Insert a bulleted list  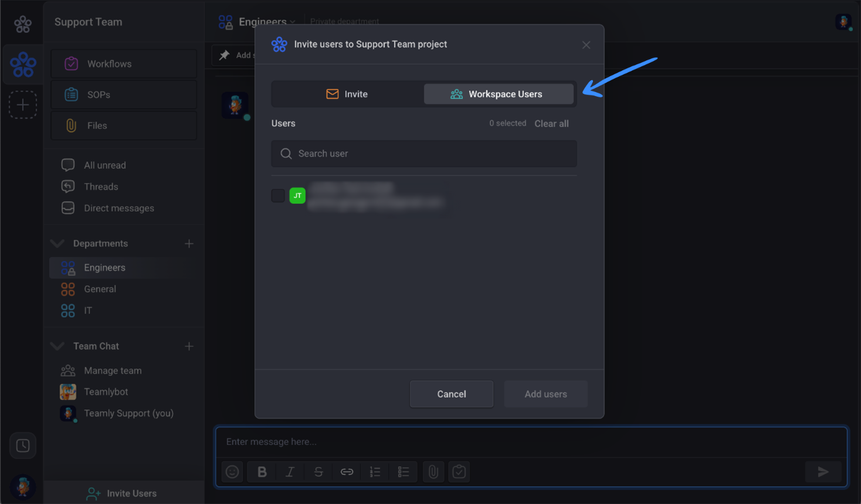point(404,472)
